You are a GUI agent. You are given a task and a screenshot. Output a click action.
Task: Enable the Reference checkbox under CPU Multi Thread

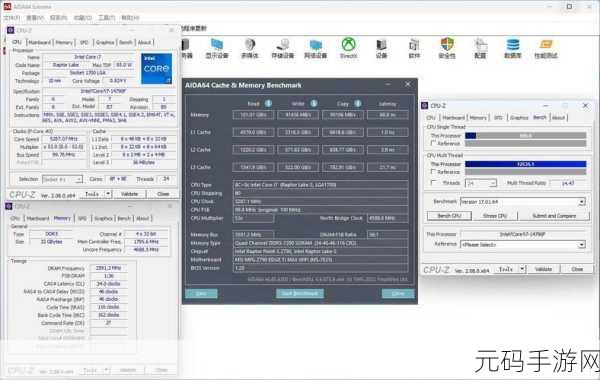(434, 172)
